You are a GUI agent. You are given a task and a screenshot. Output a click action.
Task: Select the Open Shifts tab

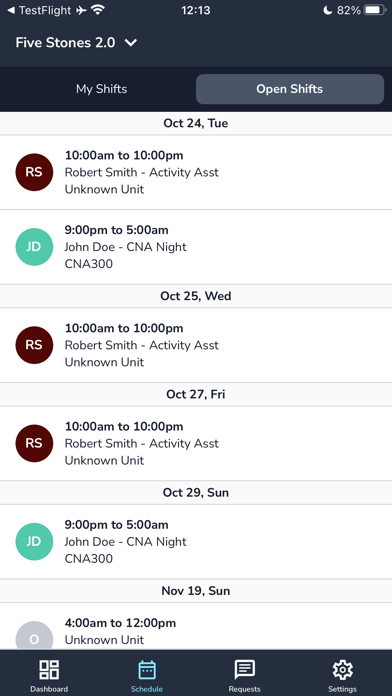click(289, 89)
